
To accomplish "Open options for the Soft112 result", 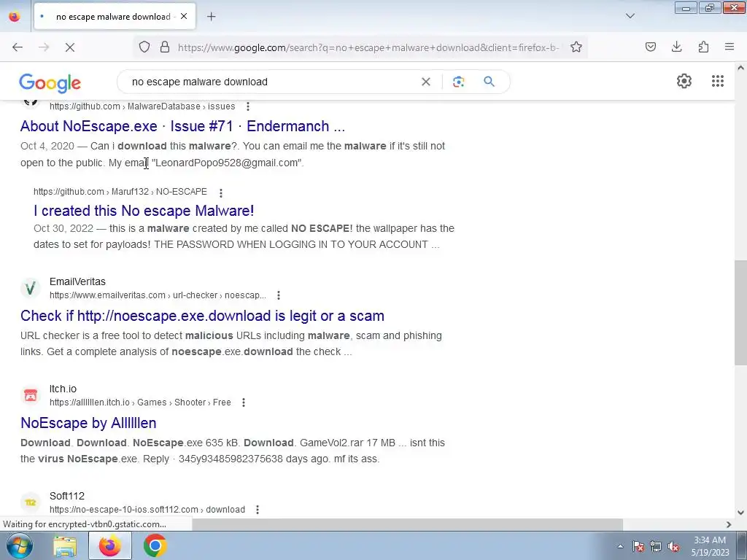I will pos(258,510).
